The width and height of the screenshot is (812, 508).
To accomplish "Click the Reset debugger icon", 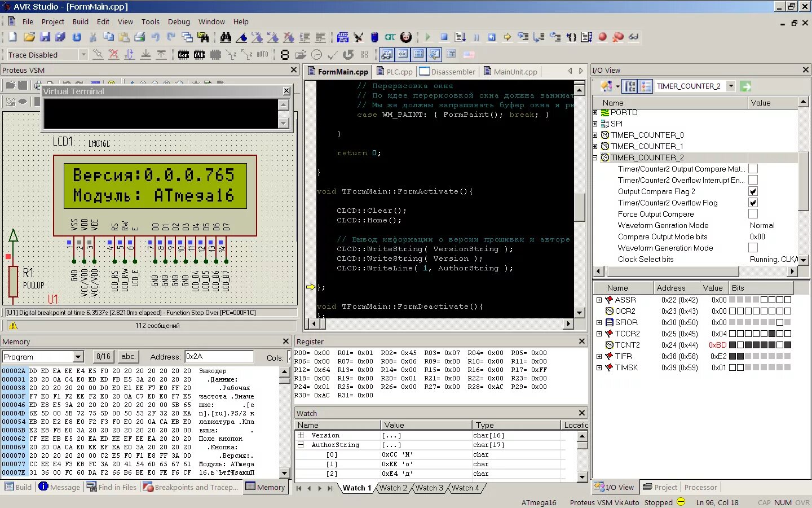I will [x=491, y=37].
